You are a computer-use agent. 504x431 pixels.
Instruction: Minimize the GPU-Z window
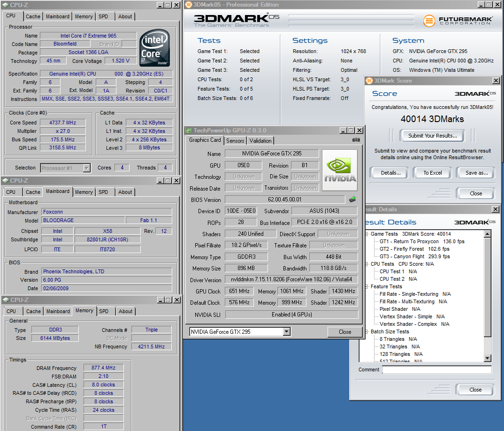[x=343, y=130]
